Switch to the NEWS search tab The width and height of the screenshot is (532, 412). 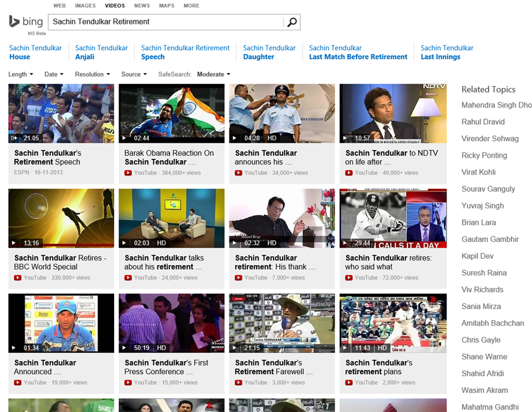tap(142, 6)
